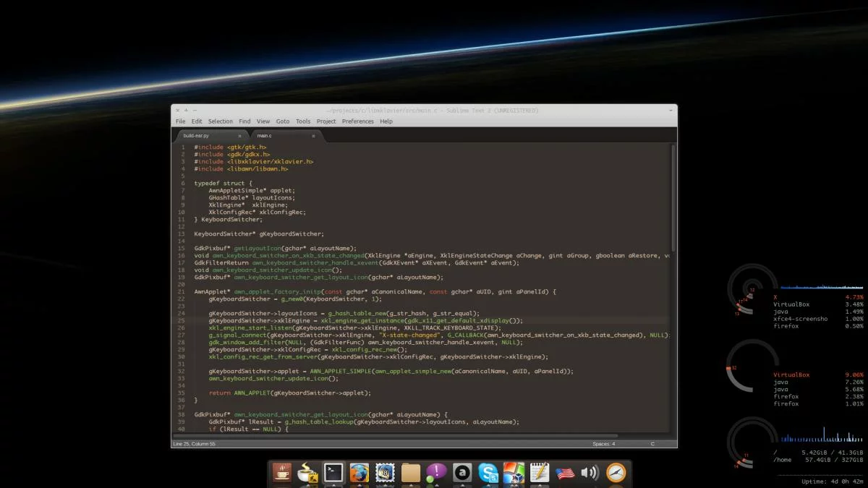Launch Firefox from the dock
This screenshot has height=488, width=868.
[x=359, y=473]
